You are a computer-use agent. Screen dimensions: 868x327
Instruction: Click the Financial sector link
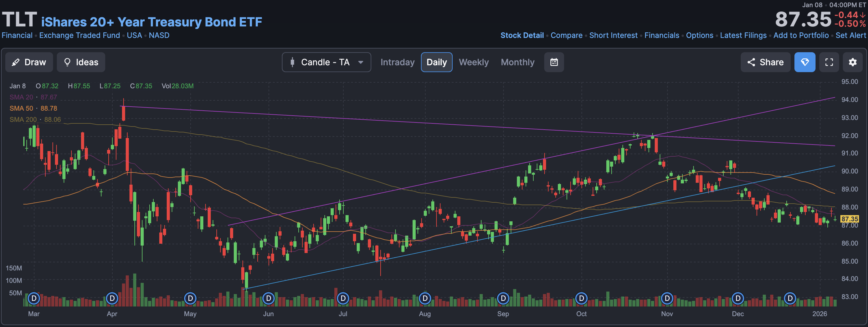point(17,35)
